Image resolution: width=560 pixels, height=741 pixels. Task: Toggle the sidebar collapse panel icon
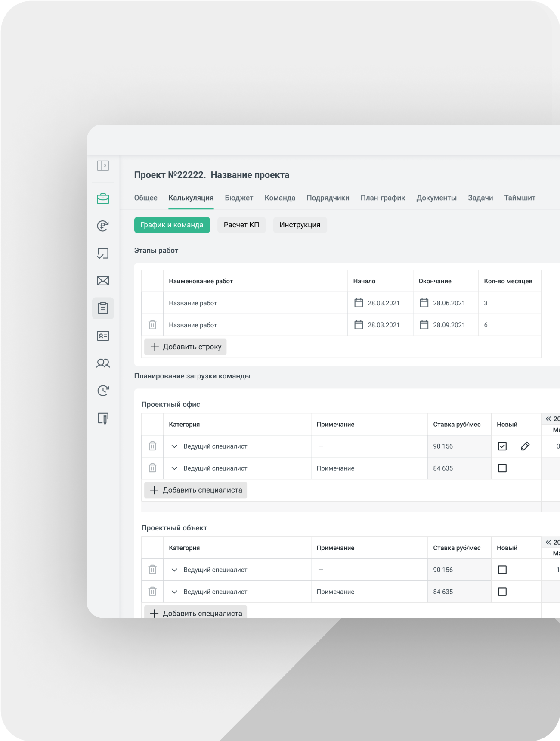click(103, 165)
